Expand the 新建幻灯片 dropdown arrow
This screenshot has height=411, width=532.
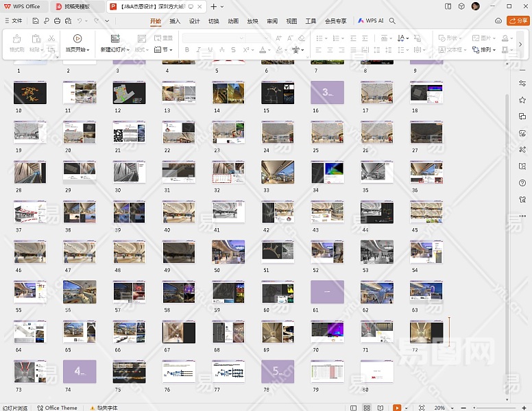[x=128, y=50]
